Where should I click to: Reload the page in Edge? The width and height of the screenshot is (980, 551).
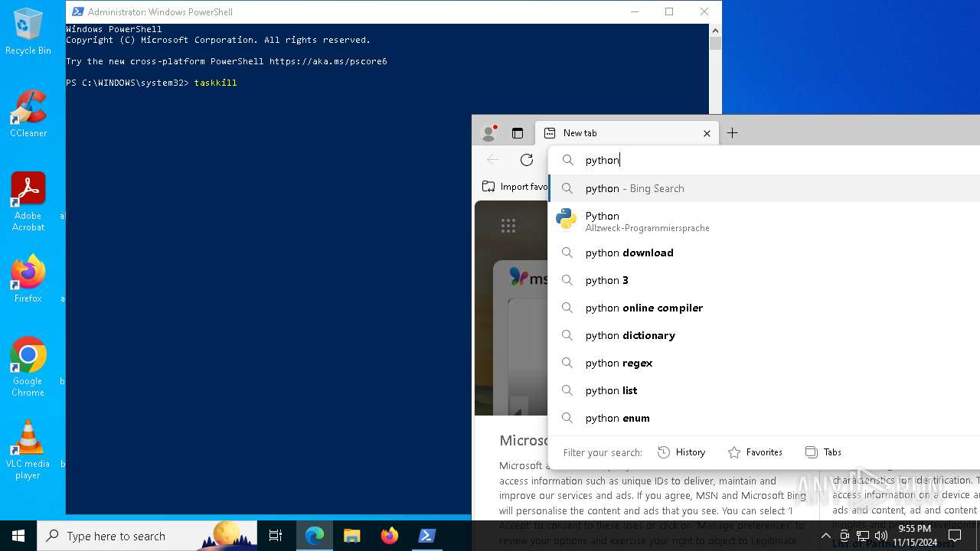point(527,160)
